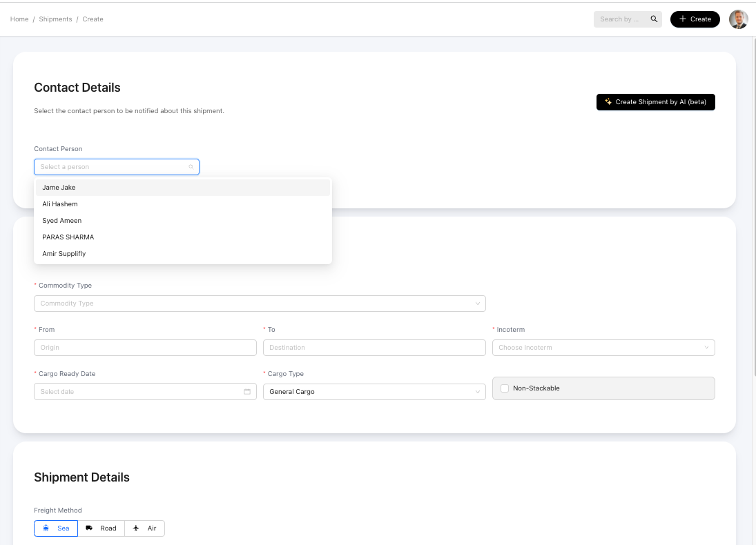Open the Cargo Type General Cargo dropdown

[374, 392]
